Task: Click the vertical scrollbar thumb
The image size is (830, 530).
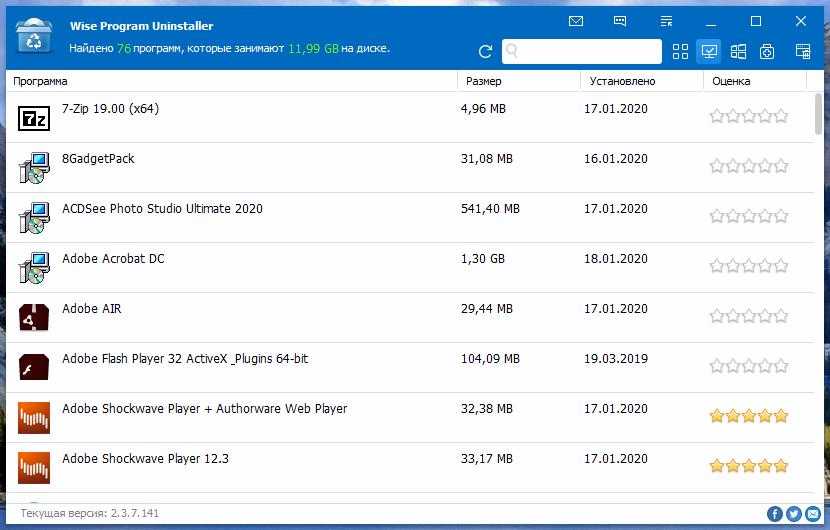Action: 818,113
